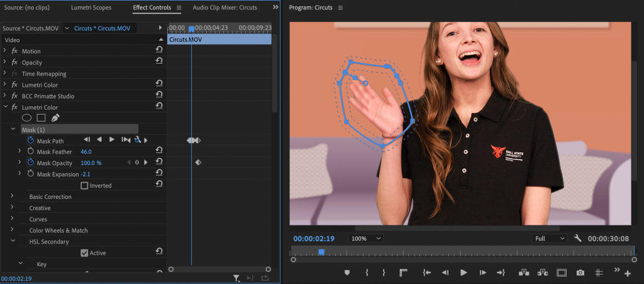
Task: Switch to the Lumetri Scopes tab
Action: tap(92, 8)
